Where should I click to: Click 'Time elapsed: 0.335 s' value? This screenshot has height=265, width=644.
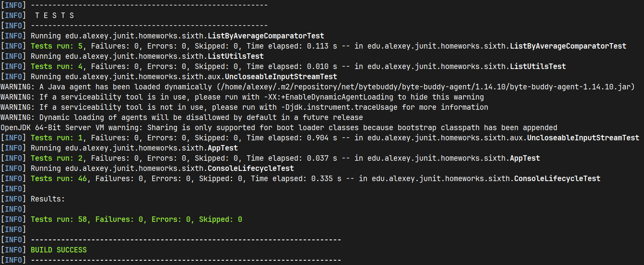296,179
